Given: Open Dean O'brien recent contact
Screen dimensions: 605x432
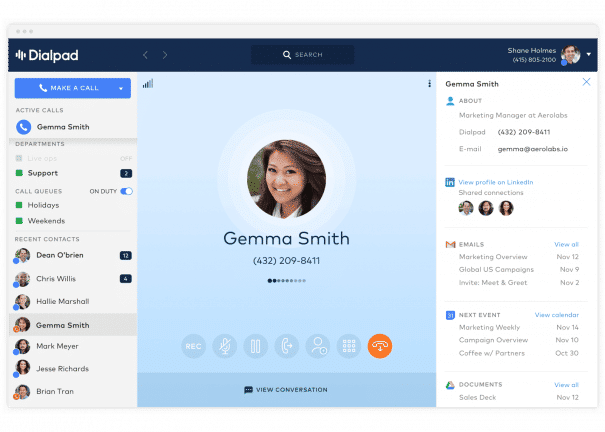Looking at the screenshot, I should tap(73, 256).
